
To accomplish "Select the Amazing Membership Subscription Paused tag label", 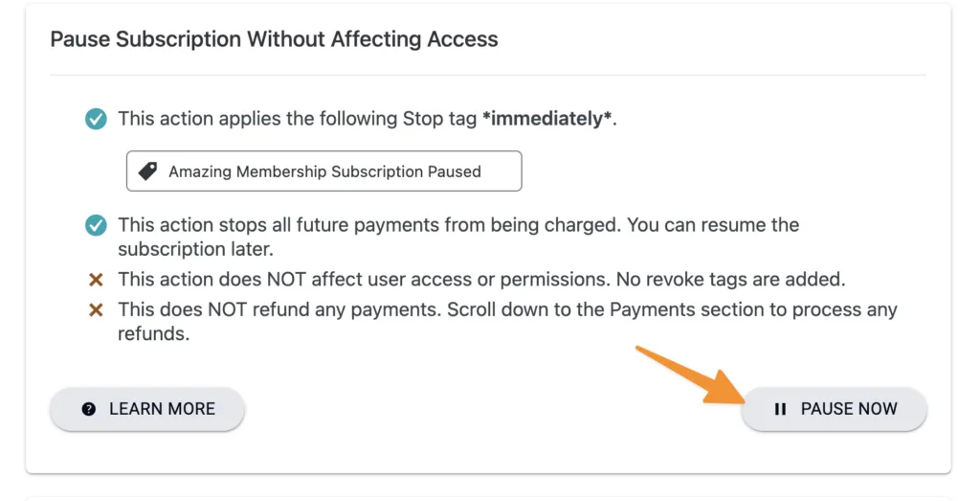I will [324, 172].
